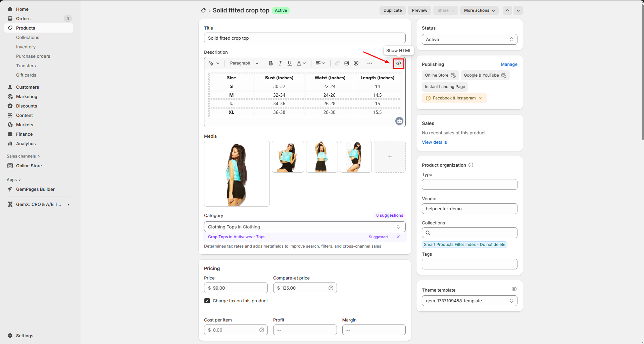Click the Duplicate button
The image size is (644, 344).
tap(392, 10)
